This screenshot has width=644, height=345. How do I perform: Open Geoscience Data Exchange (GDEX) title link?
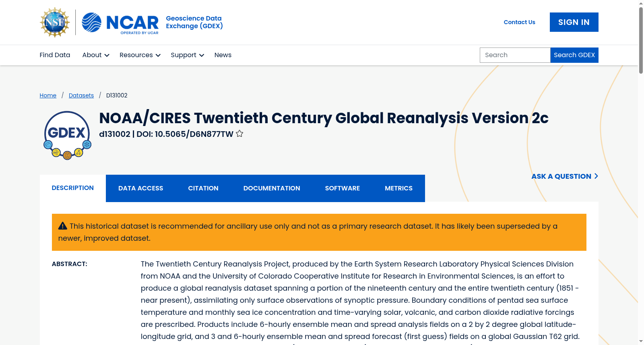pos(194,22)
